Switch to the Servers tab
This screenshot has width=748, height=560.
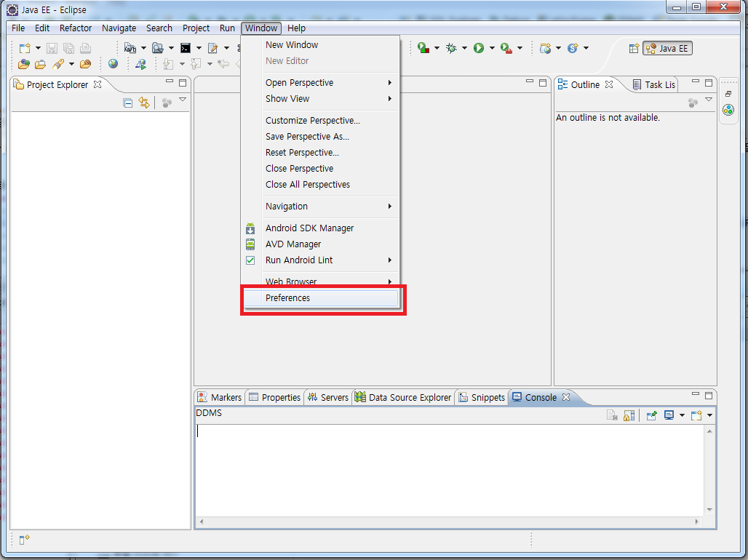pyautogui.click(x=328, y=397)
